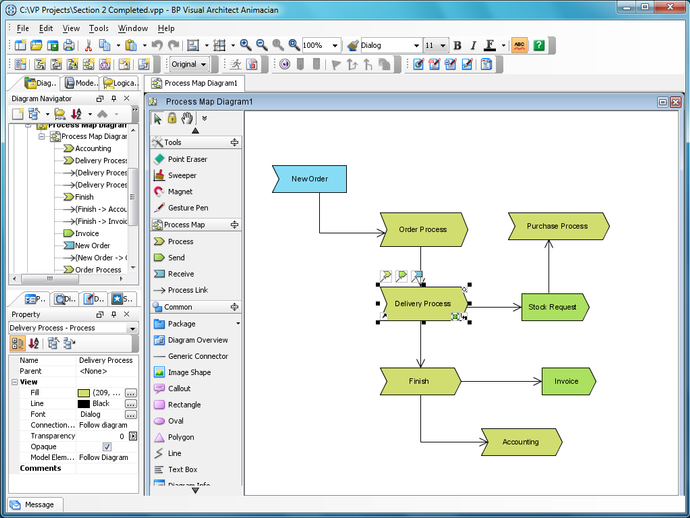This screenshot has height=518, width=690.
Task: Click the Undo arrow
Action: pos(157,45)
